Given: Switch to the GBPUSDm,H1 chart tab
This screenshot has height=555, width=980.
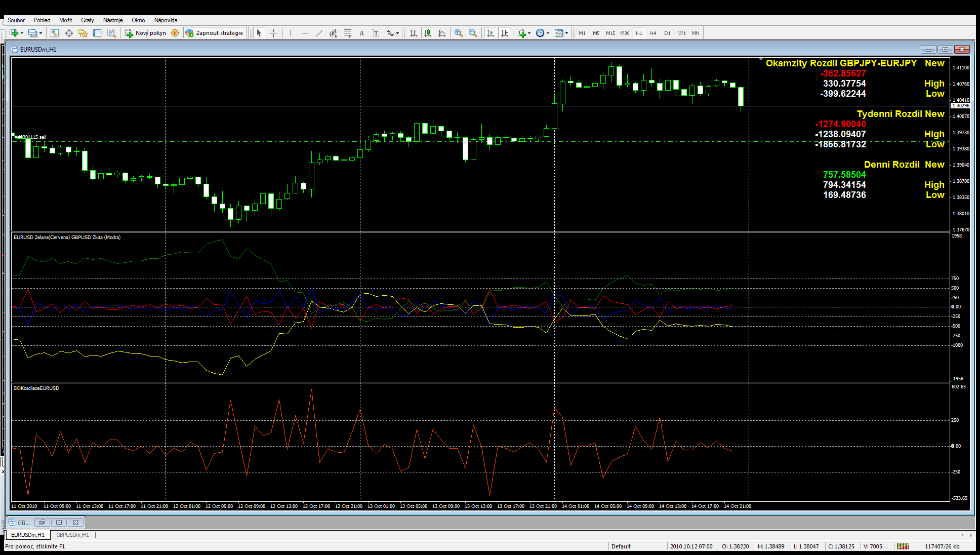Looking at the screenshot, I should 72,535.
